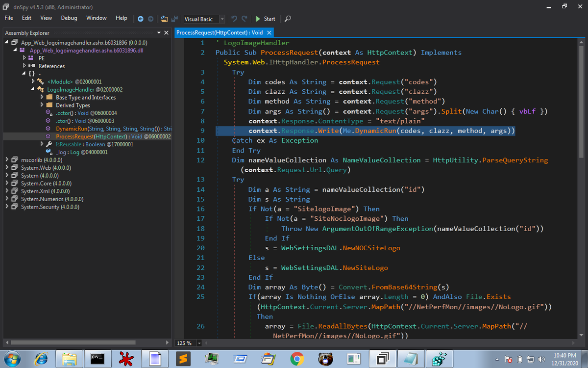
Task: Expand the PE node
Action: [24, 58]
